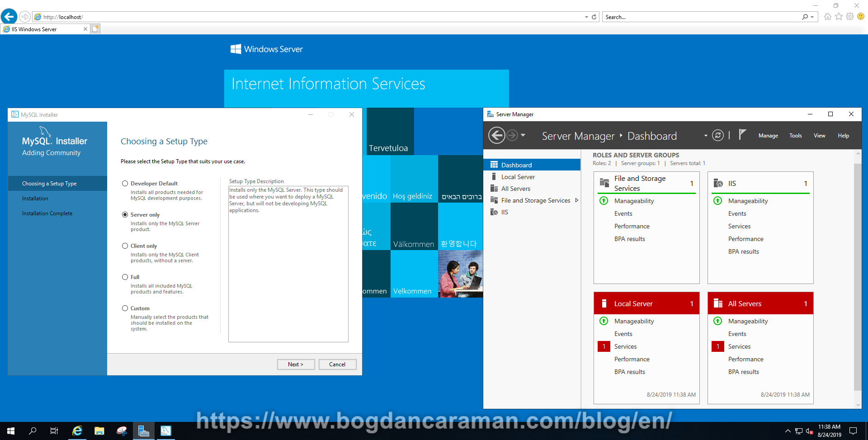Click IIS tile Manageability green status icon
Viewport: 868px width, 440px height.
717,200
